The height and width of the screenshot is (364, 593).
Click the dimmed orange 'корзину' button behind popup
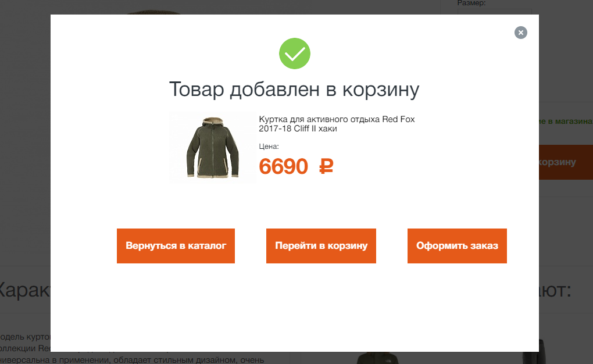coord(566,162)
